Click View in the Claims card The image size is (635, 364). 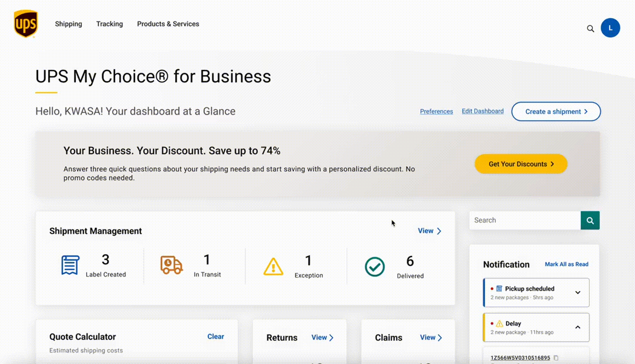point(431,338)
